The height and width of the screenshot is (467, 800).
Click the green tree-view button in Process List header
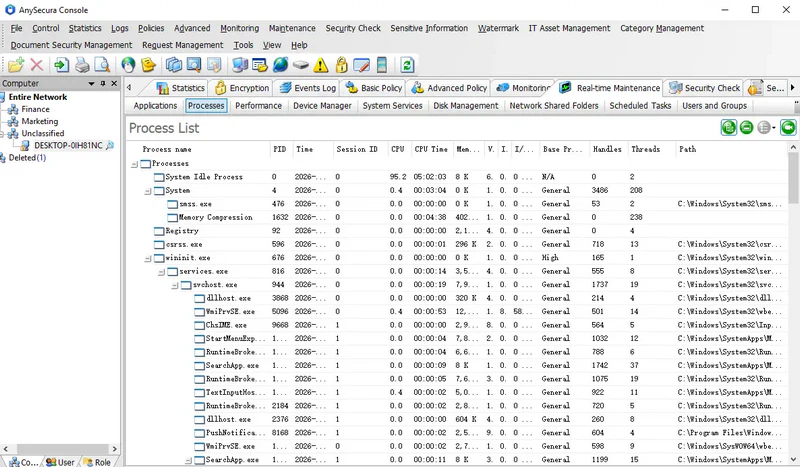(x=729, y=127)
